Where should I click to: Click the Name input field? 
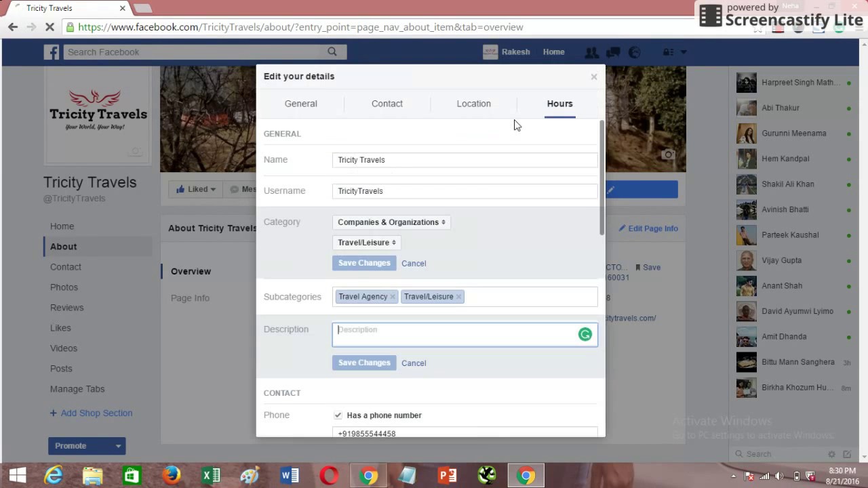pyautogui.click(x=465, y=160)
